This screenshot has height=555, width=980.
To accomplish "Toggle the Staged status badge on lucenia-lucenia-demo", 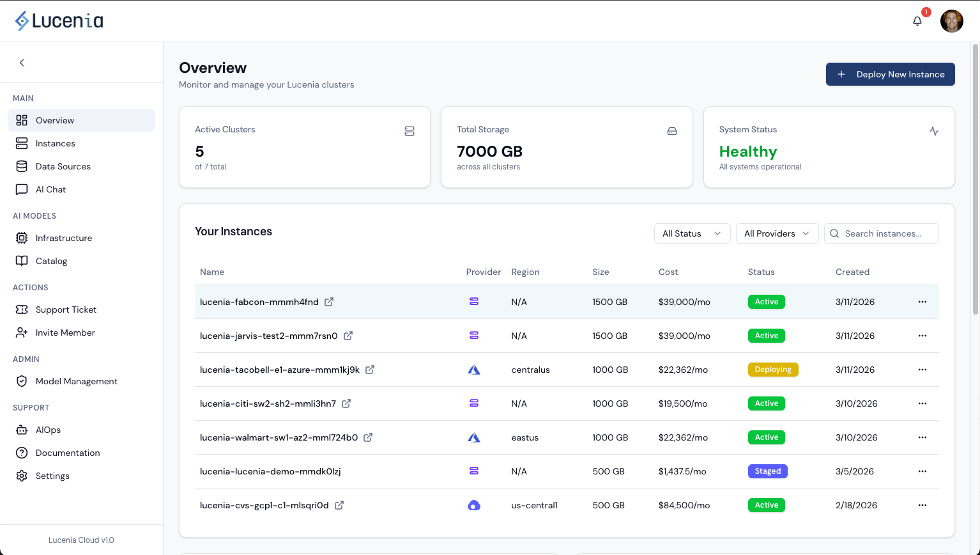I will tap(767, 471).
